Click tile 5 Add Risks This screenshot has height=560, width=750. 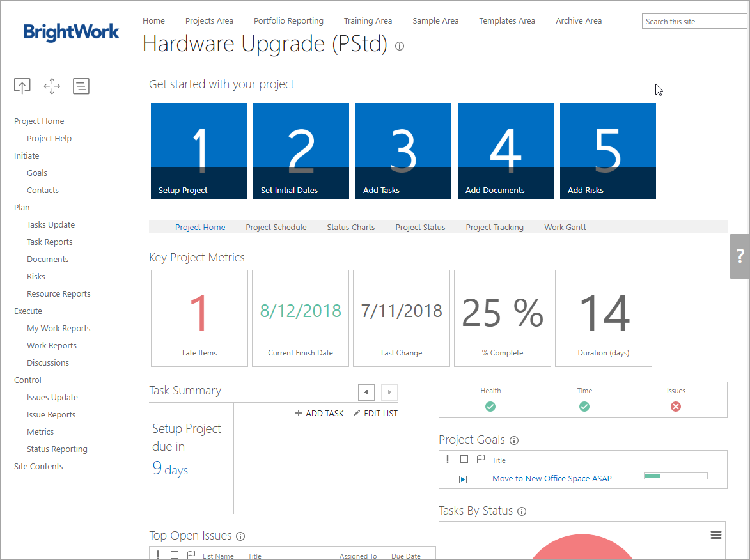pos(608,151)
